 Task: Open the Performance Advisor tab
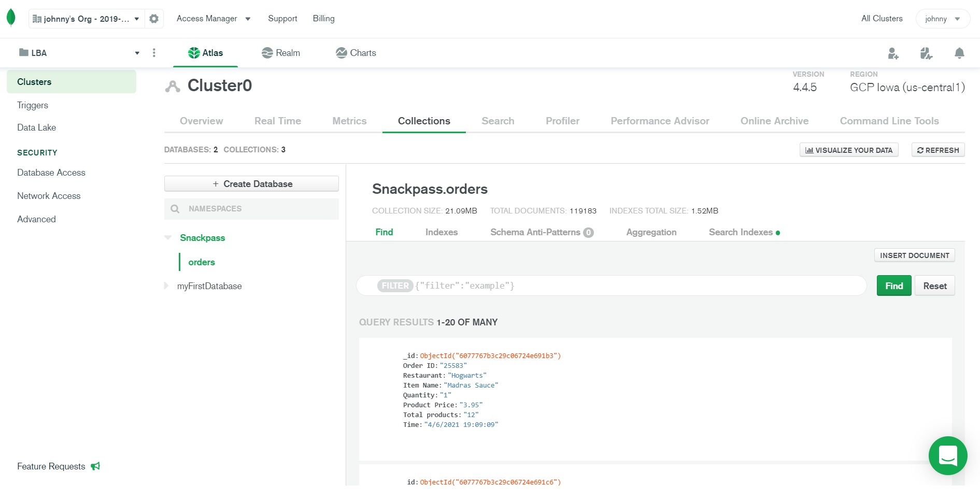click(660, 121)
